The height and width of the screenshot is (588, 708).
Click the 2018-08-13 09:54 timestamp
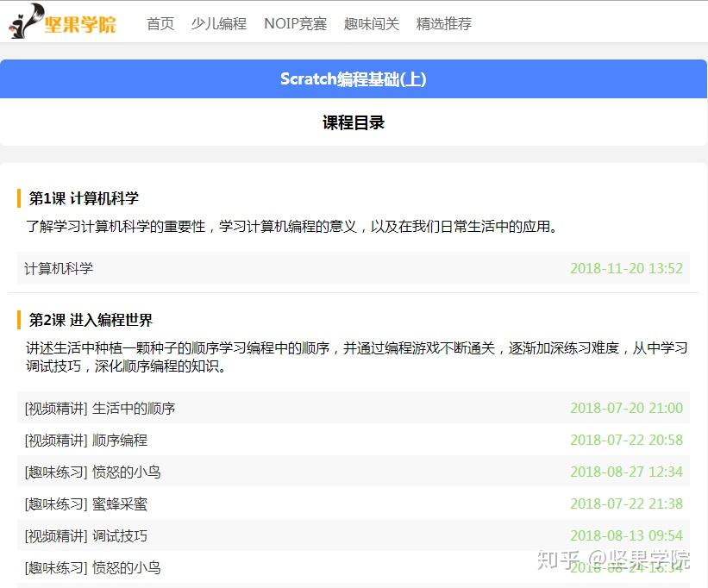click(x=626, y=535)
